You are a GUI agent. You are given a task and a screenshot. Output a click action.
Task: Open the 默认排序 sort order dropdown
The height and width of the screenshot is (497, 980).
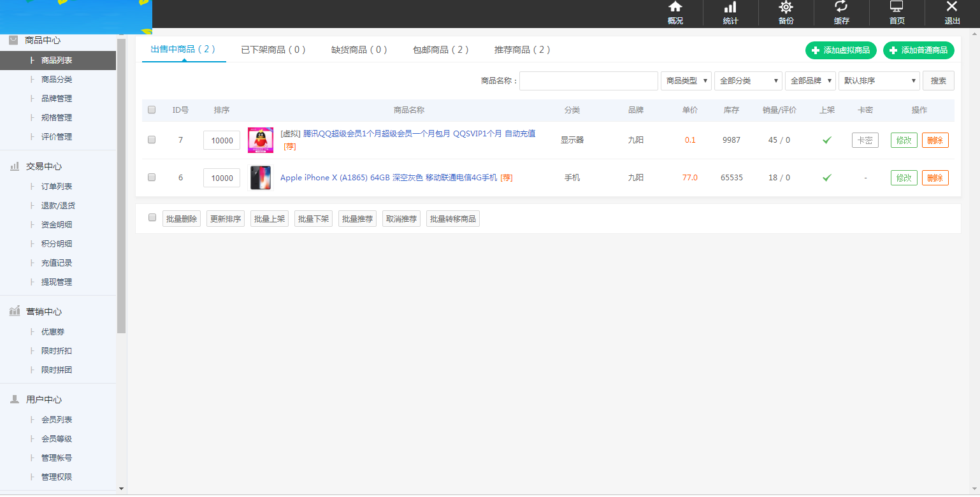click(879, 80)
